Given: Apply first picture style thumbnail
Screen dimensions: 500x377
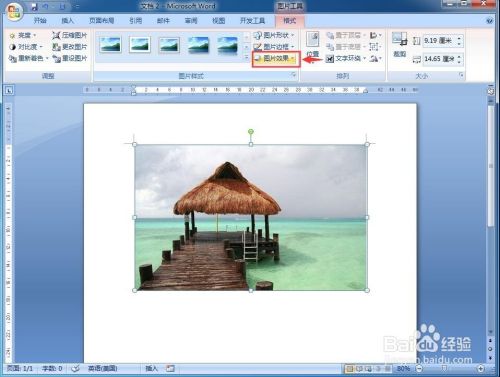Looking at the screenshot, I should pyautogui.click(x=110, y=45).
